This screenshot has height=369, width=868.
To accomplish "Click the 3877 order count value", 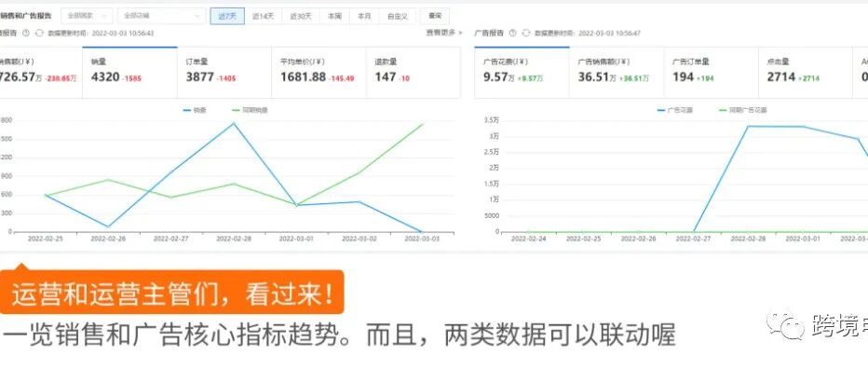I will tap(200, 77).
